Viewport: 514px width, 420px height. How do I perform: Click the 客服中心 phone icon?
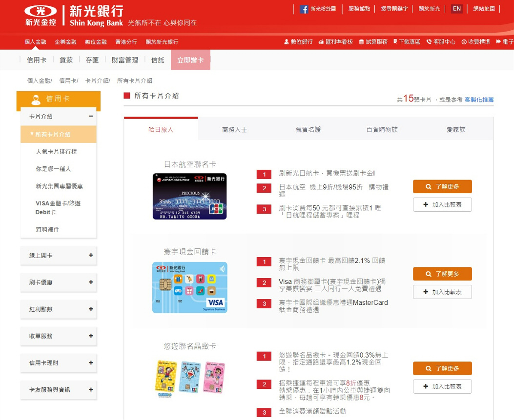tap(429, 41)
